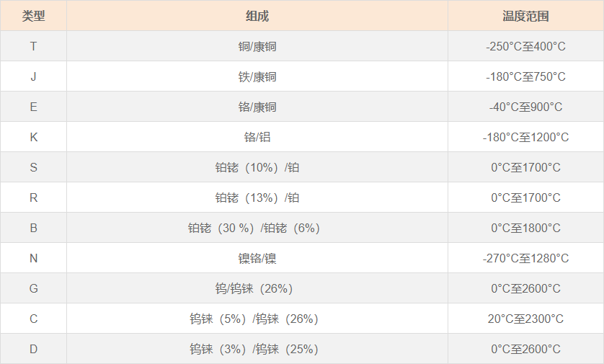This screenshot has width=604, height=364.
Task: Select the "-270°C至1280°C" temperature cell
Action: tap(525, 258)
